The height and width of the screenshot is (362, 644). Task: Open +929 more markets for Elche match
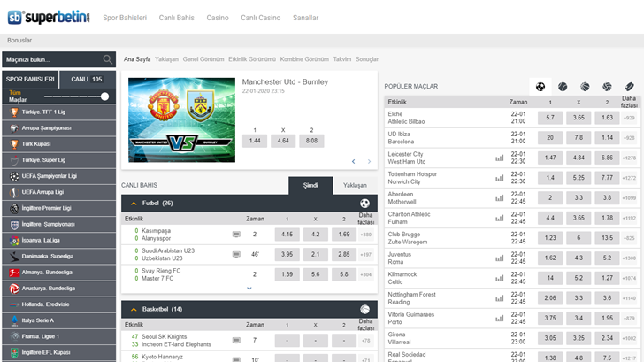click(629, 118)
